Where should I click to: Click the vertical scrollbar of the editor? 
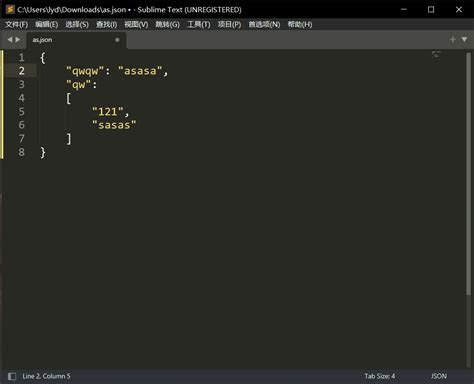pyautogui.click(x=468, y=173)
